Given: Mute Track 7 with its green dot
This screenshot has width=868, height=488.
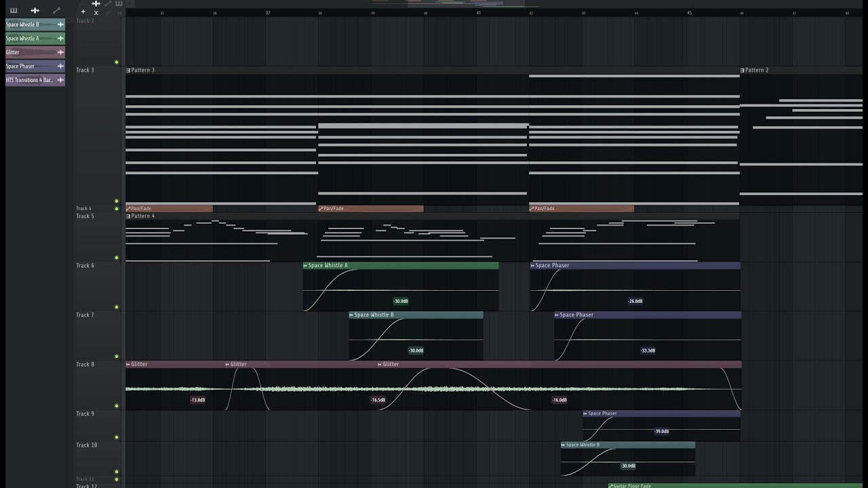Looking at the screenshot, I should (117, 357).
